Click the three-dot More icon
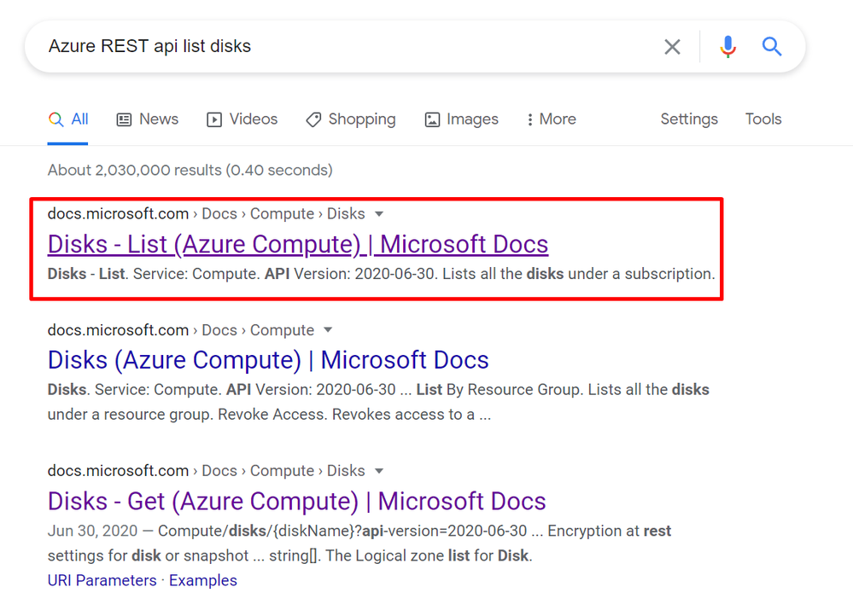This screenshot has width=853, height=616. click(530, 119)
